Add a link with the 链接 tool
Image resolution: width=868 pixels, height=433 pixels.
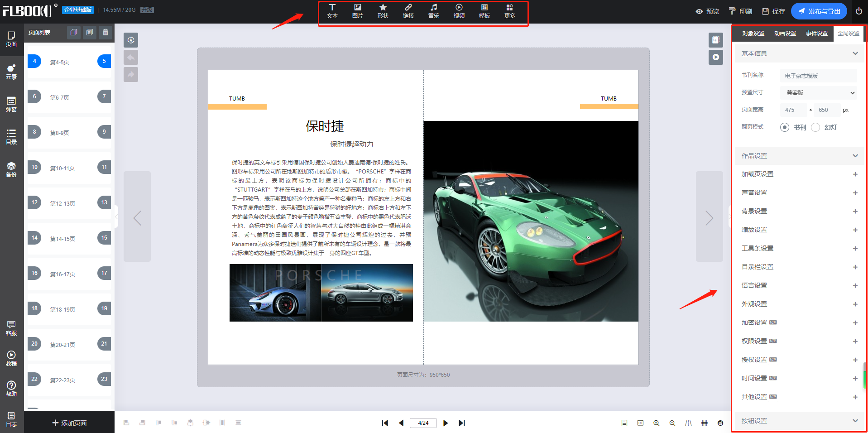(x=408, y=11)
